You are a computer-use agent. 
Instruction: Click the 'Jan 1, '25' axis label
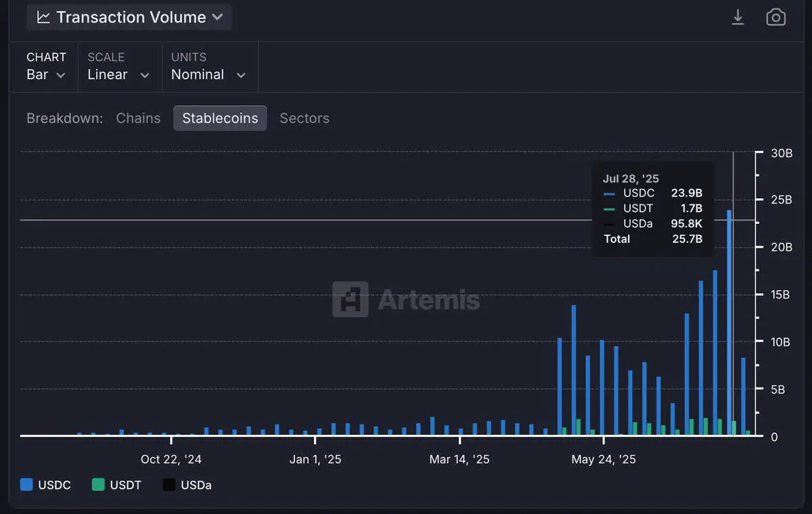pyautogui.click(x=315, y=459)
